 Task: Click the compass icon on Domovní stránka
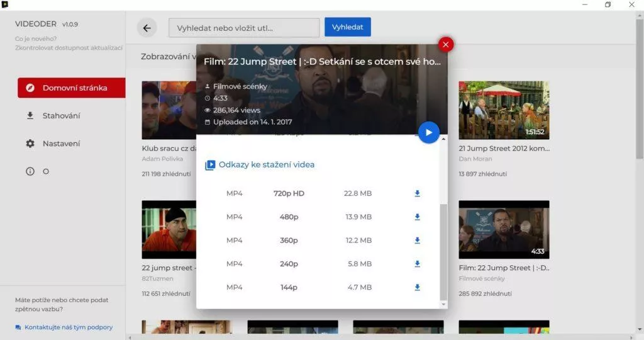coord(30,88)
